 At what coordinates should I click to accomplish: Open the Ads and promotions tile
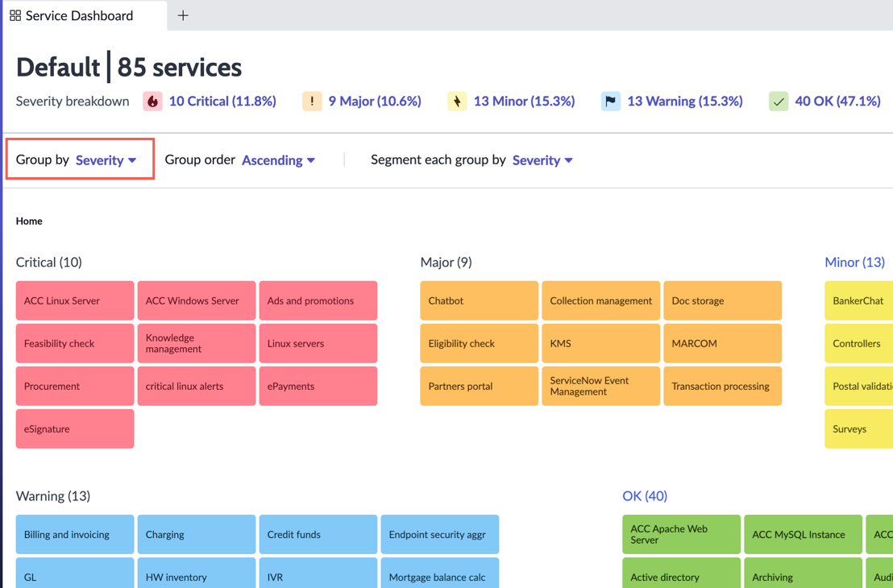click(x=318, y=300)
